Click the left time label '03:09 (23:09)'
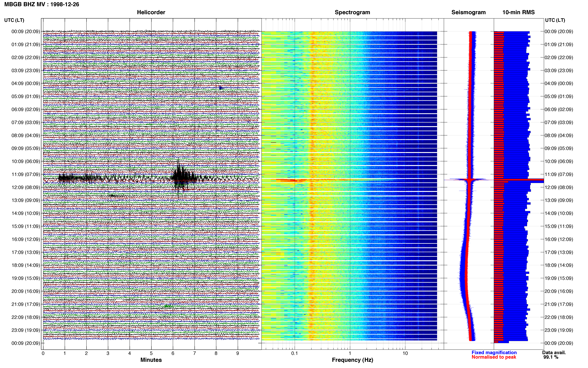This screenshot has width=588, height=368. pyautogui.click(x=26, y=71)
